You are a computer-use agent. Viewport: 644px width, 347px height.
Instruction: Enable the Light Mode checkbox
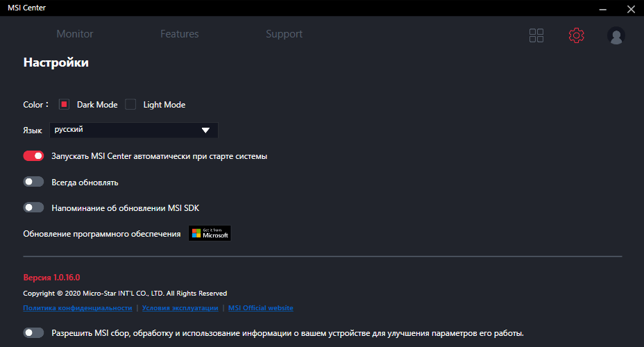tap(131, 105)
